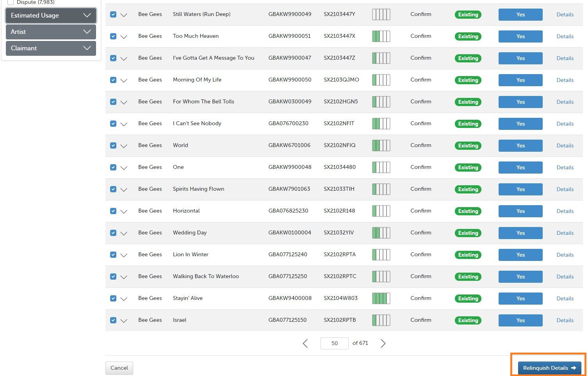Click code SX2103QJMO

point(341,80)
